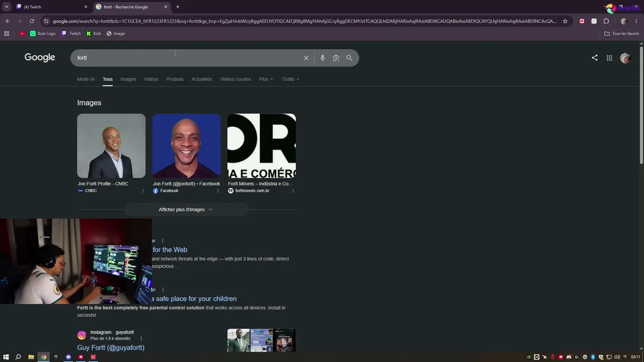Open the Jon Fortt Profile CNBC image
Viewport: 644px width, 362px height.
111,146
